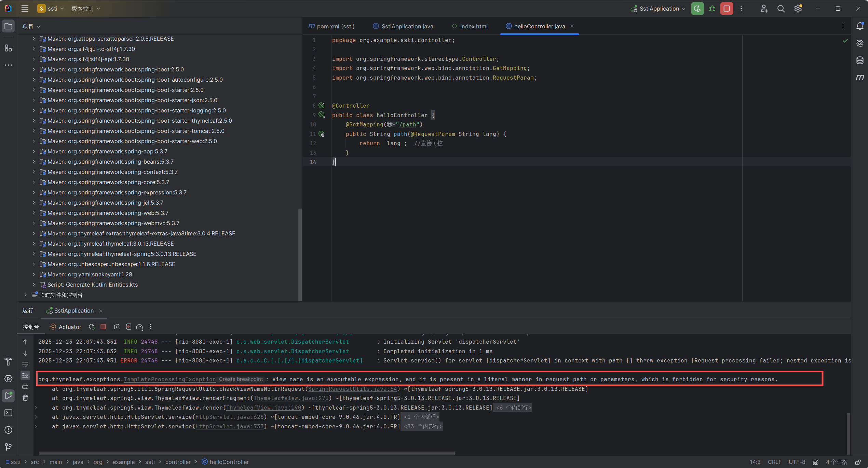Open the Database tool window icon
This screenshot has width=868, height=468.
pyautogui.click(x=860, y=60)
